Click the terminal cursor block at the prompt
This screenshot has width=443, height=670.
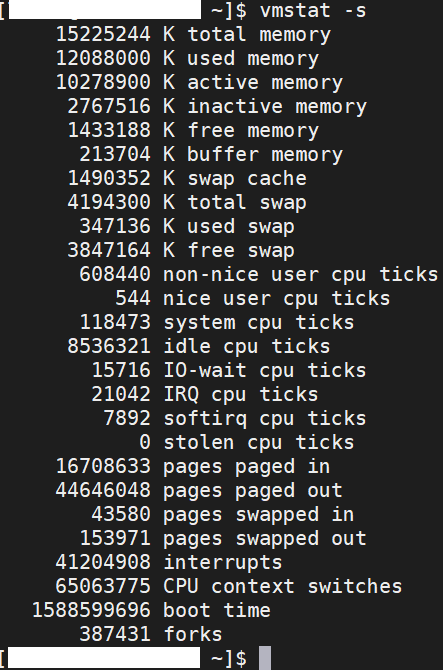point(265,658)
